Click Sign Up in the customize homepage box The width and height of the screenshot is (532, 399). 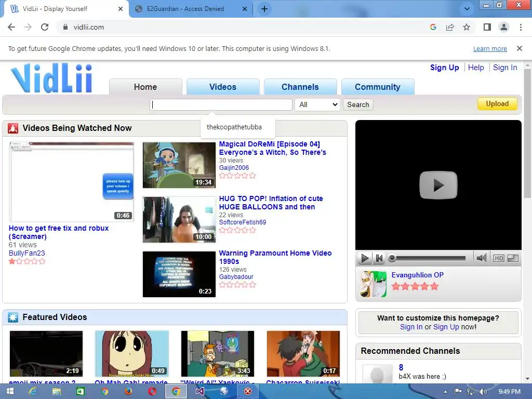click(x=446, y=327)
